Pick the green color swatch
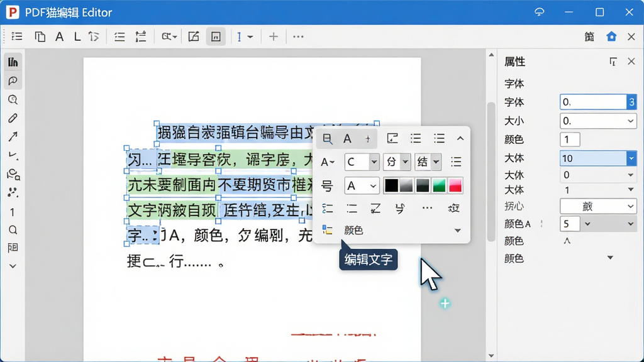 click(439, 185)
